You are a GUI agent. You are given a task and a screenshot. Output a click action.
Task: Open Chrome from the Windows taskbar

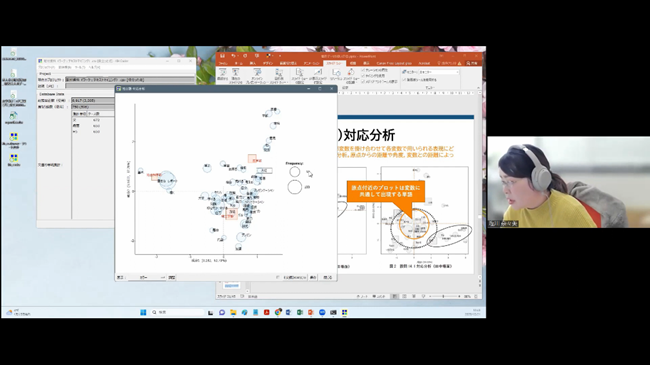(278, 312)
